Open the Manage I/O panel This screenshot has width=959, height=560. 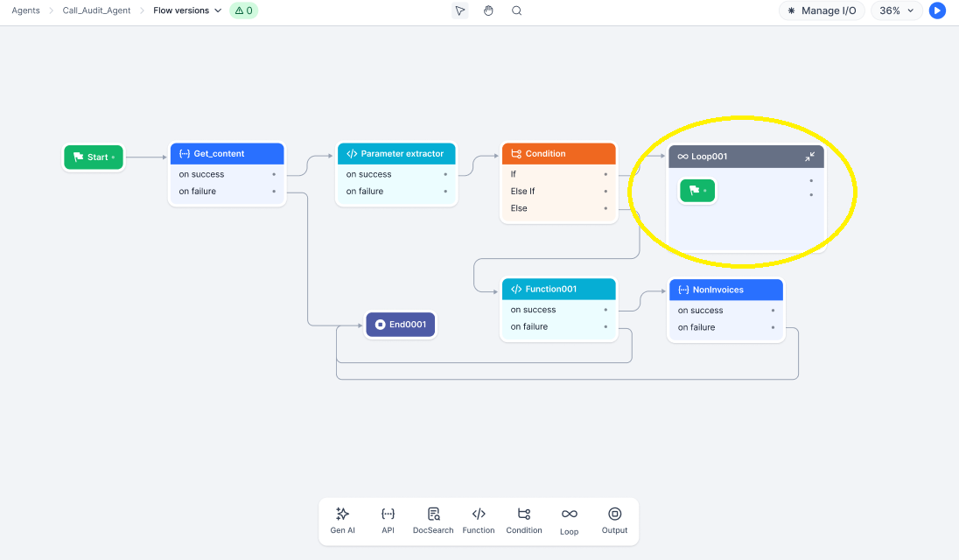pos(821,10)
